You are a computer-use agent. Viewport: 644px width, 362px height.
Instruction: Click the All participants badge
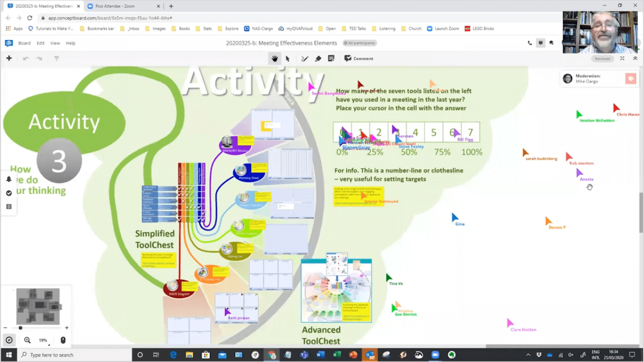(360, 43)
